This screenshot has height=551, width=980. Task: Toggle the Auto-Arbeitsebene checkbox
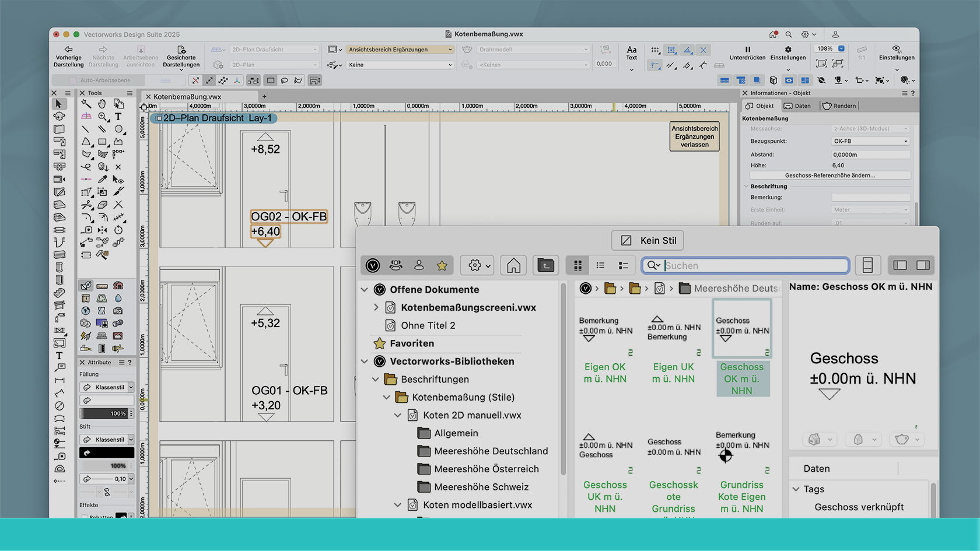73,80
